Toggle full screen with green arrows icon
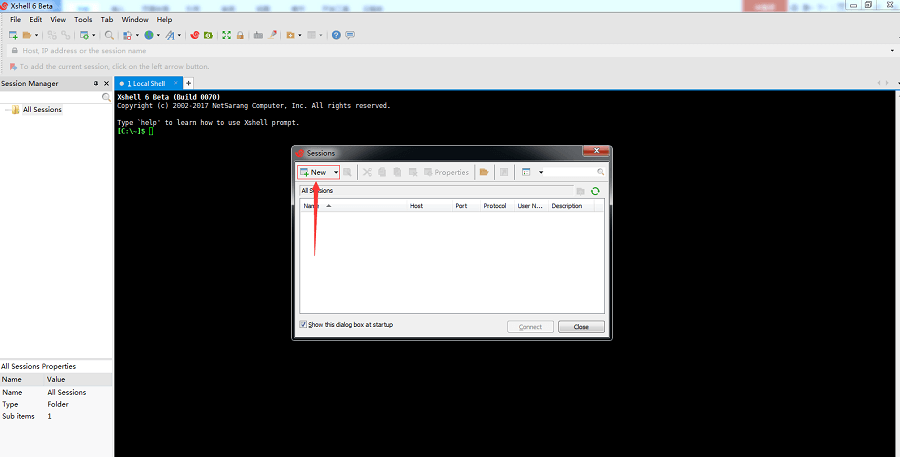 click(227, 35)
